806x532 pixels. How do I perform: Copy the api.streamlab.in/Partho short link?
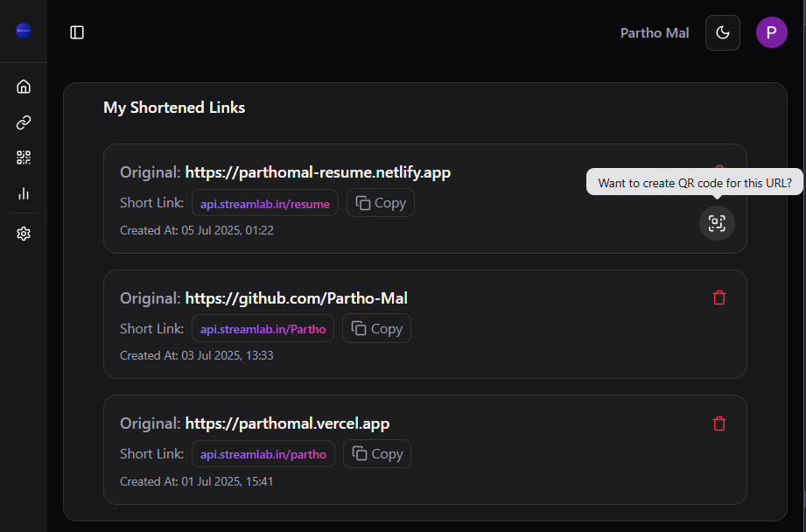tap(376, 328)
